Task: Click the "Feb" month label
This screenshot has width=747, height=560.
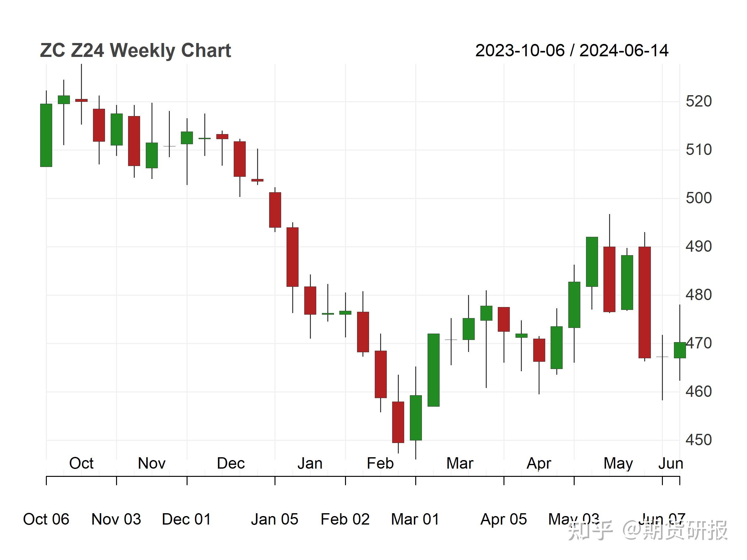Action: [x=380, y=463]
